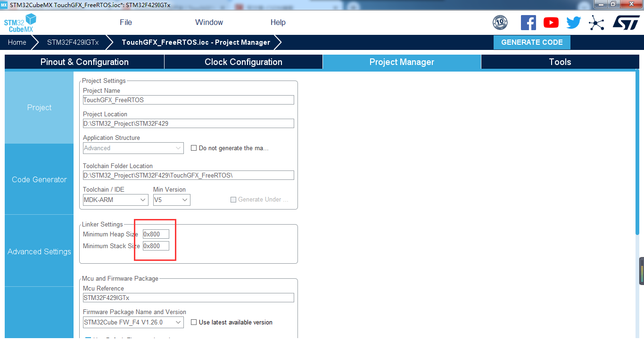This screenshot has height=340, width=644.
Task: Switch to Clock Configuration tab
Action: click(x=243, y=62)
